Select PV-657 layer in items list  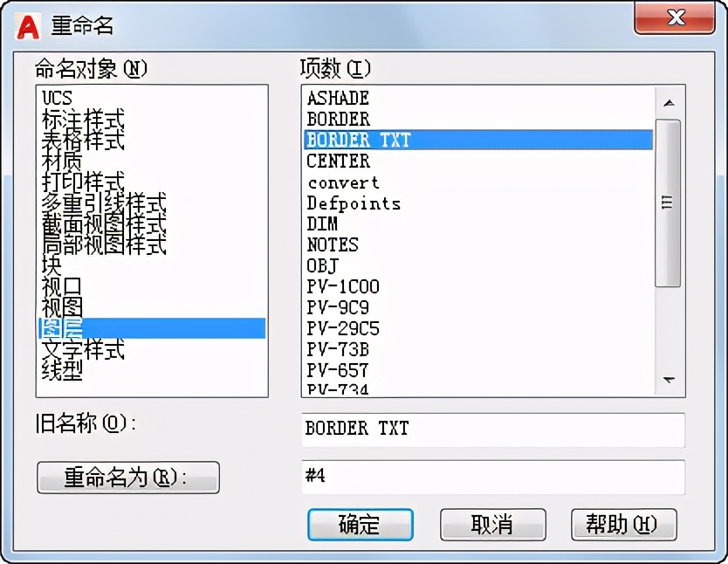click(x=478, y=370)
